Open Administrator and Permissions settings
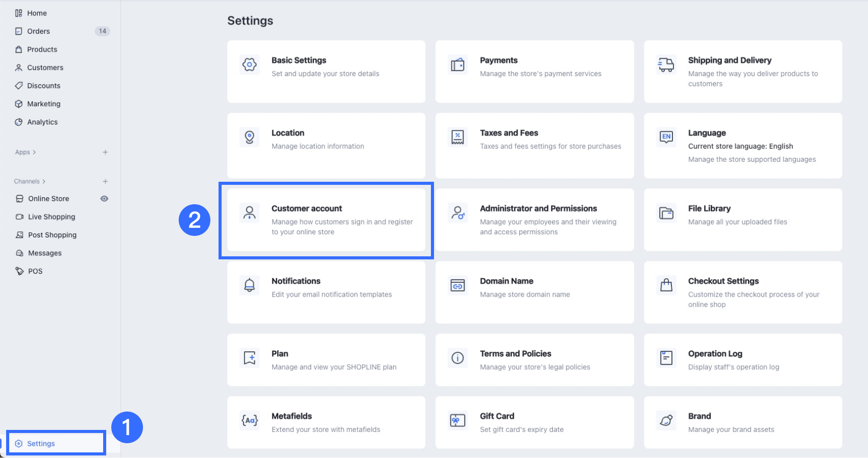This screenshot has width=868, height=458. (534, 220)
